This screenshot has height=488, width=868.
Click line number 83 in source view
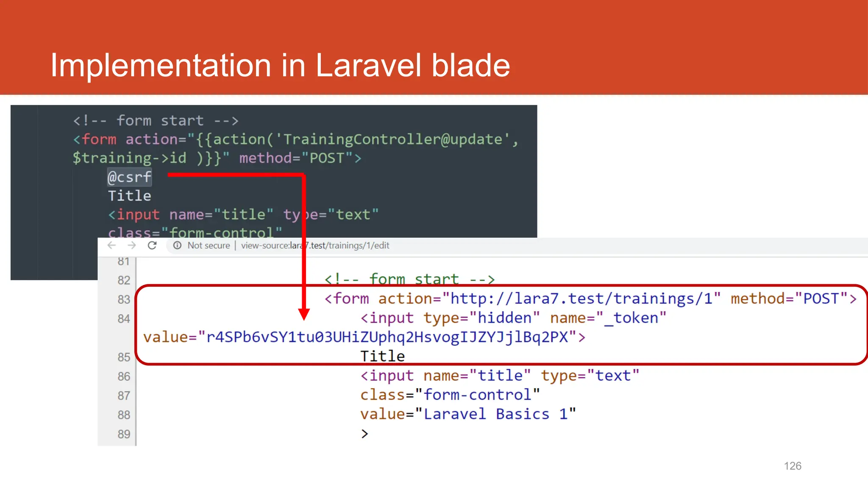coord(124,299)
